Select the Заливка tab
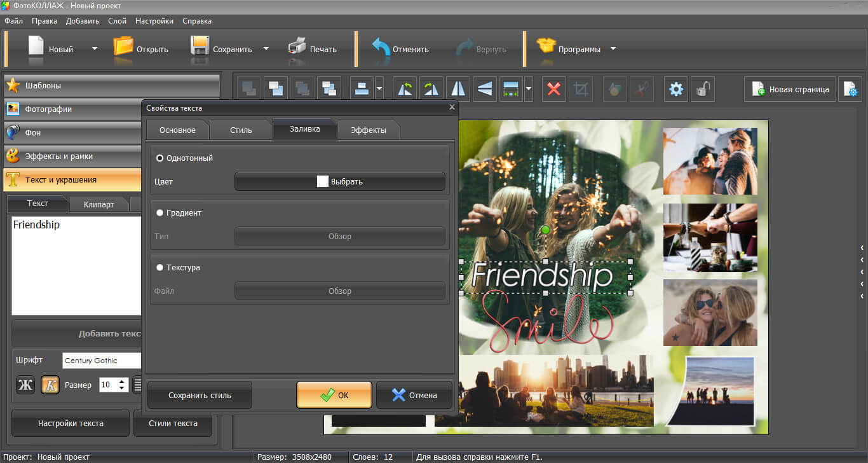 click(x=304, y=129)
